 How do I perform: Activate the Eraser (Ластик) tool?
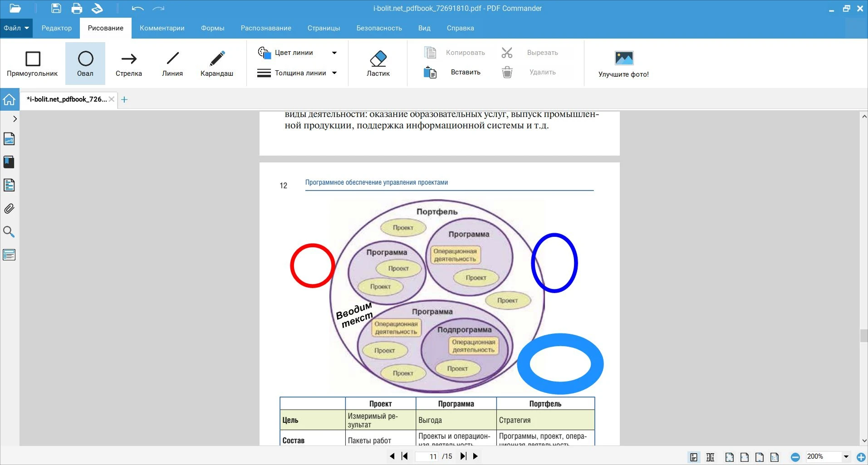[378, 64]
